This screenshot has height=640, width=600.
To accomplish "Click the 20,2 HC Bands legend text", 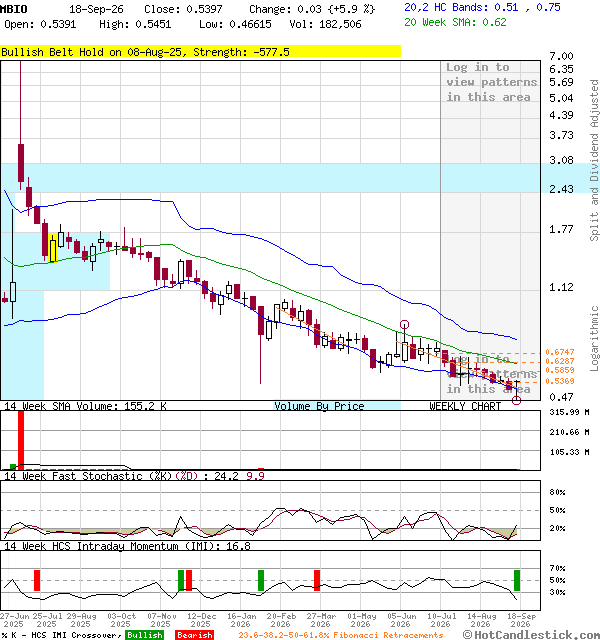I will pos(482,7).
